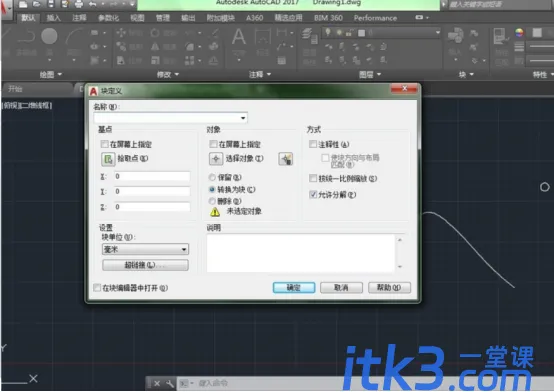The width and height of the screenshot is (554, 392).
Task: Click the Insert block icon in ribbon
Action: (x=456, y=36)
